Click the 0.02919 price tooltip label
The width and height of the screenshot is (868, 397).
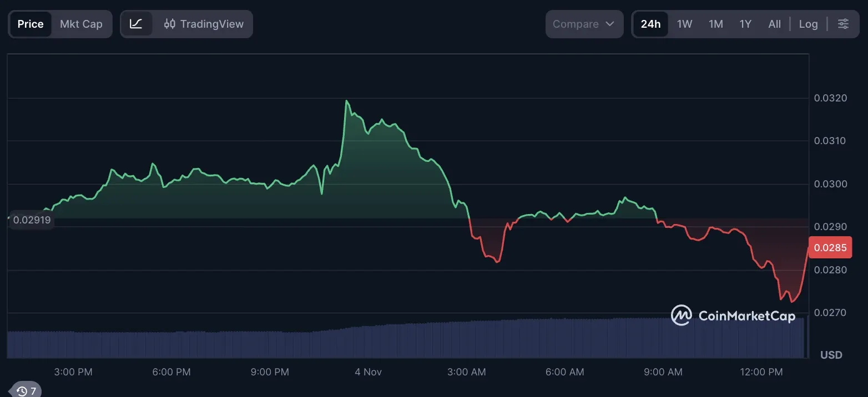[x=31, y=220]
